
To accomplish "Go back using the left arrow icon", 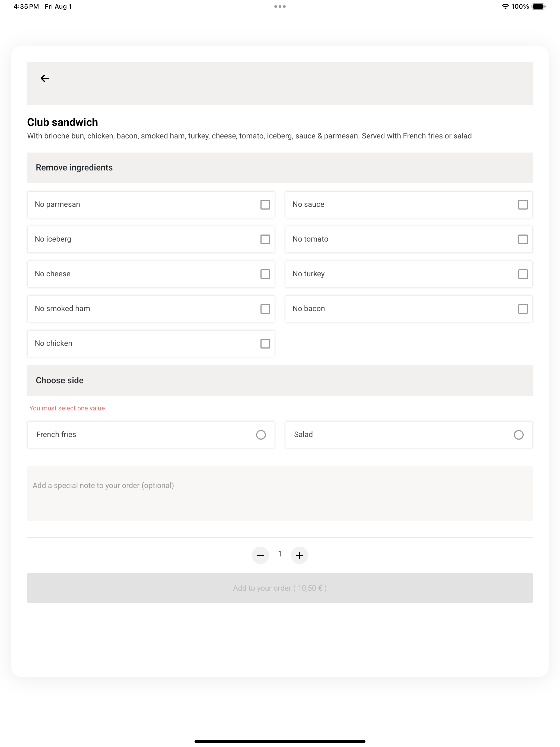I will tap(45, 78).
